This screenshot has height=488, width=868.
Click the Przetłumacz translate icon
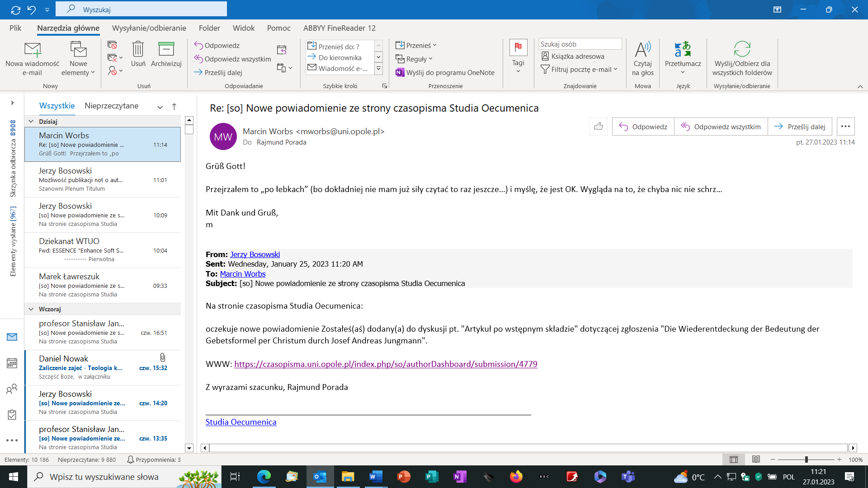point(683,49)
